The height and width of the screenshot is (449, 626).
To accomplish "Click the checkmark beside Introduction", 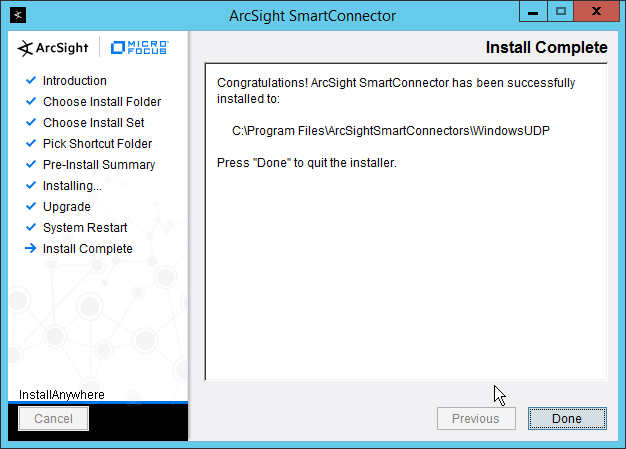I will pos(31,81).
